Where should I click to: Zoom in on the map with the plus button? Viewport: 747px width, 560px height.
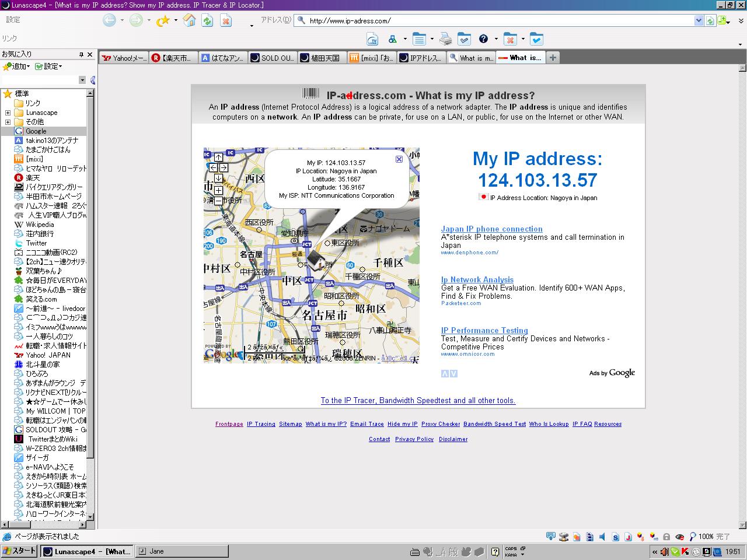click(218, 190)
